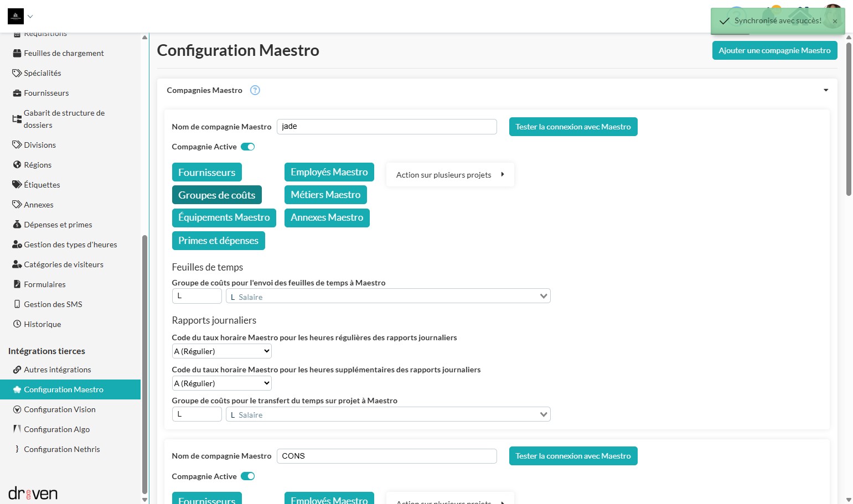The image size is (853, 504).
Task: Click the L code field for transfert du temps
Action: [197, 414]
